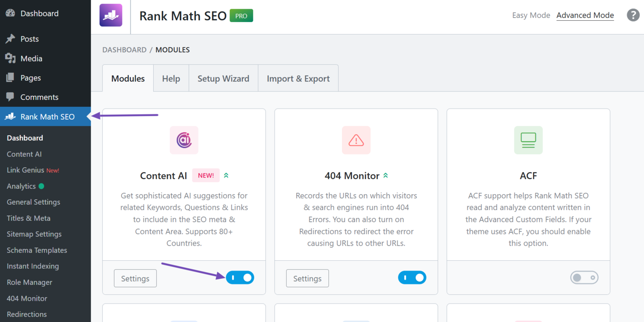
Task: Disable the Content AI module toggle
Action: [x=240, y=277]
